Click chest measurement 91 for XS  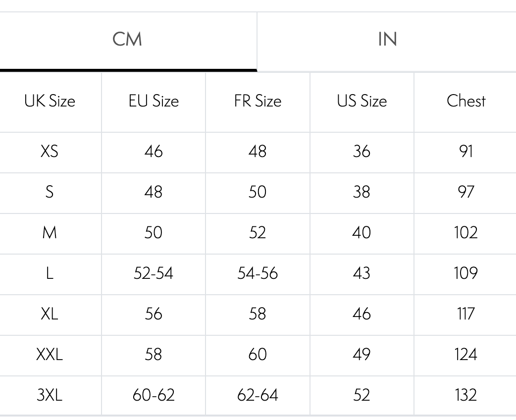click(465, 151)
